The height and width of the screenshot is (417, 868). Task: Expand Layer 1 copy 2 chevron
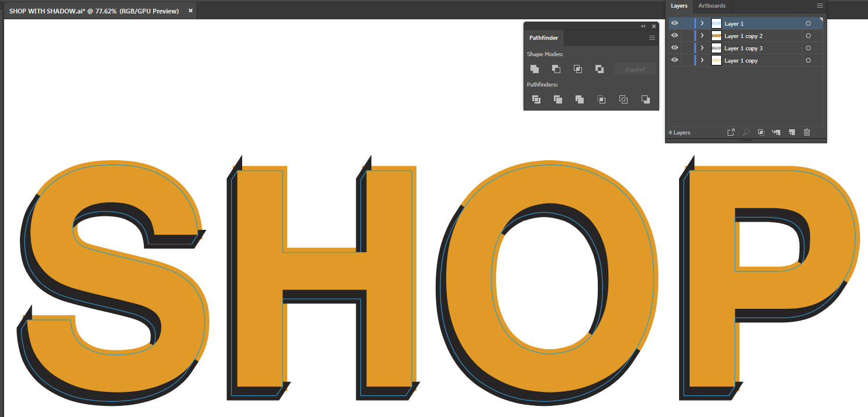tap(702, 36)
